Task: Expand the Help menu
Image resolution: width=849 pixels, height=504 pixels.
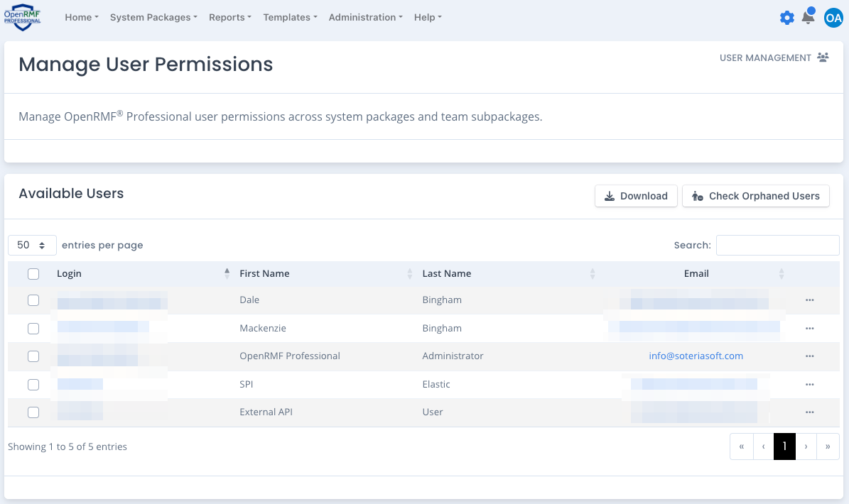Action: click(428, 17)
